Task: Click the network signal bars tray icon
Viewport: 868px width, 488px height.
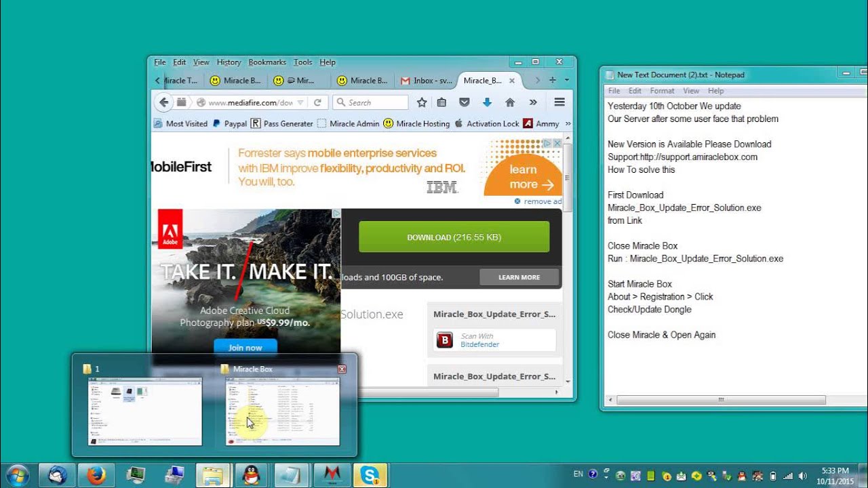Action: tap(787, 476)
